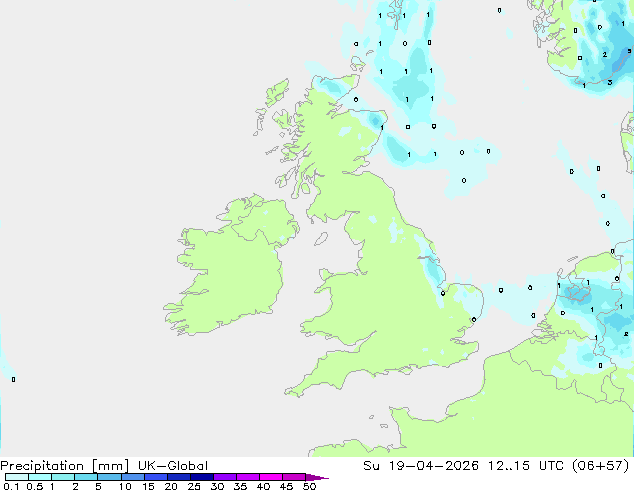The width and height of the screenshot is (634, 490).
Task: Click the '0.1' legend scale label
Action: point(11,486)
